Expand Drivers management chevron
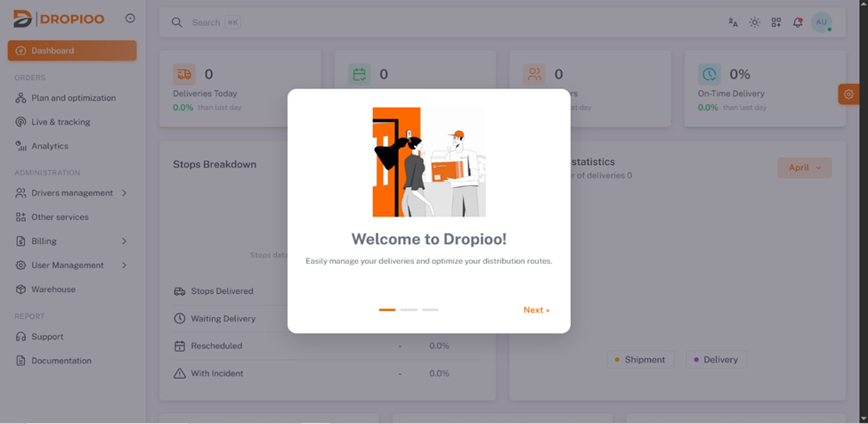868x424 pixels. coord(124,193)
